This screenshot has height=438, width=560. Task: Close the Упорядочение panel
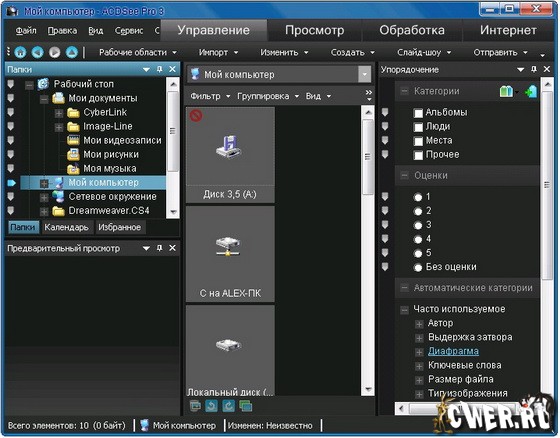546,69
